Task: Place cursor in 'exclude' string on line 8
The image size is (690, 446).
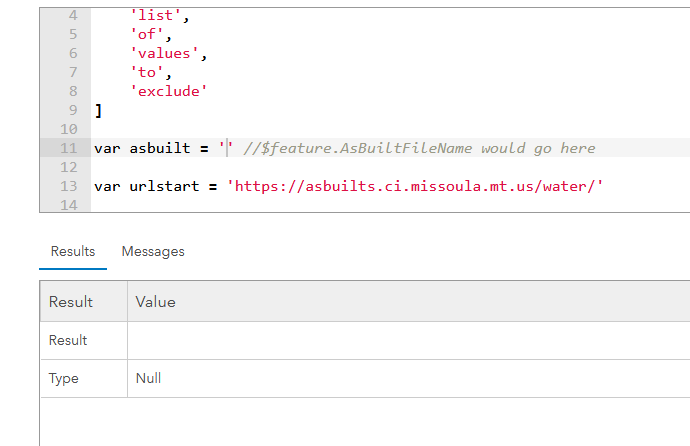Action: pos(169,91)
